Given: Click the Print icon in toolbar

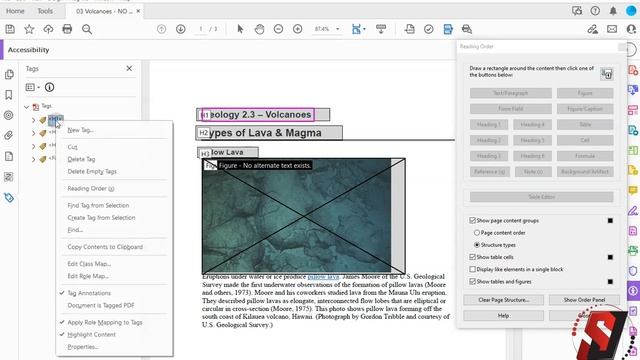Looking at the screenshot, I should (67, 29).
